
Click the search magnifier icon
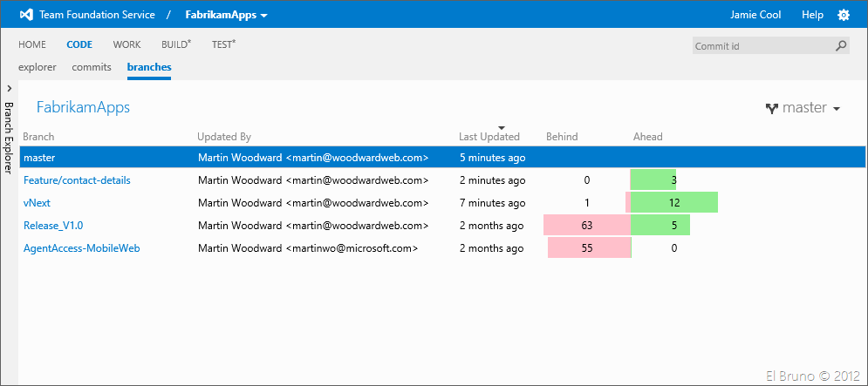pos(841,46)
